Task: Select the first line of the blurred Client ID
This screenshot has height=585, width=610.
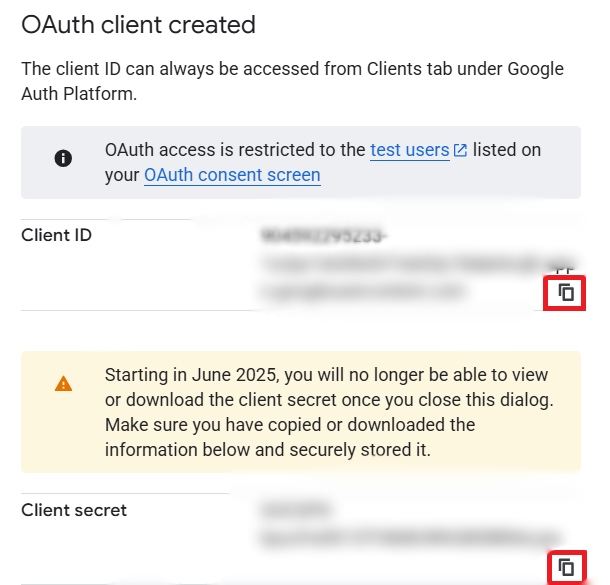Action: (x=323, y=237)
